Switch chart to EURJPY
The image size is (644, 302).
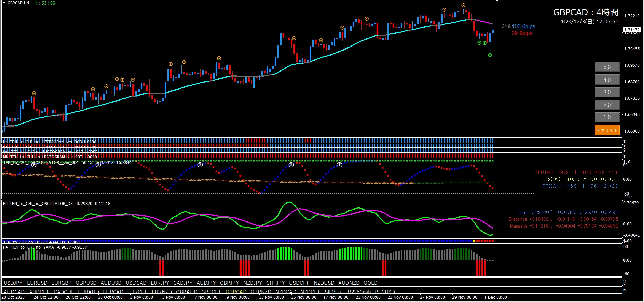coord(160,283)
